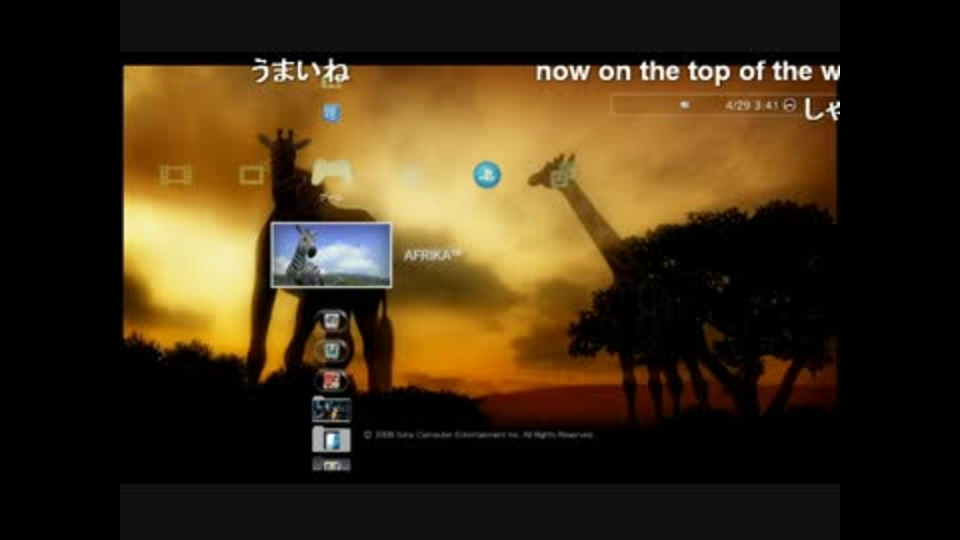Open the gray folder with blue item
Screen dimensions: 960x540
[331, 440]
